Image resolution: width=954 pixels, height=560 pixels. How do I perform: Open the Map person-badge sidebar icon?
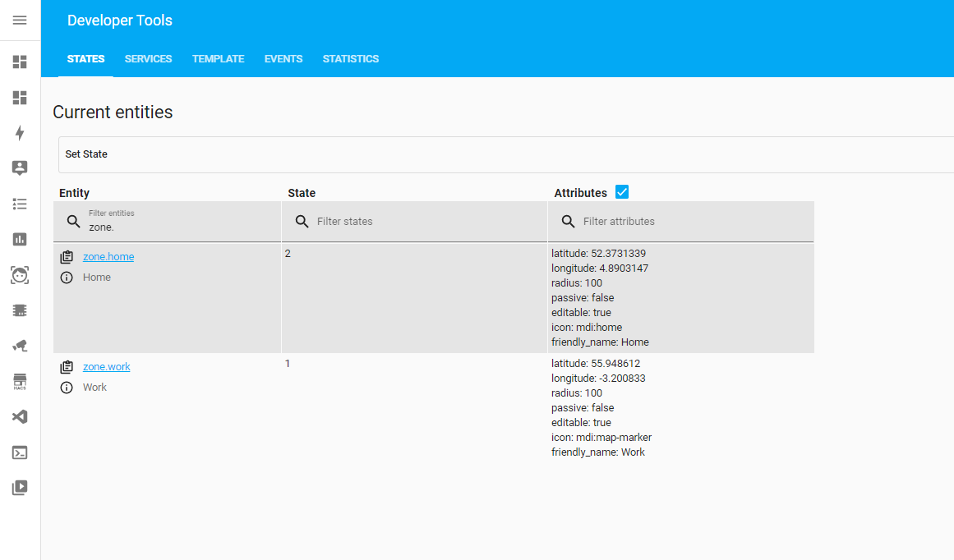[20, 168]
